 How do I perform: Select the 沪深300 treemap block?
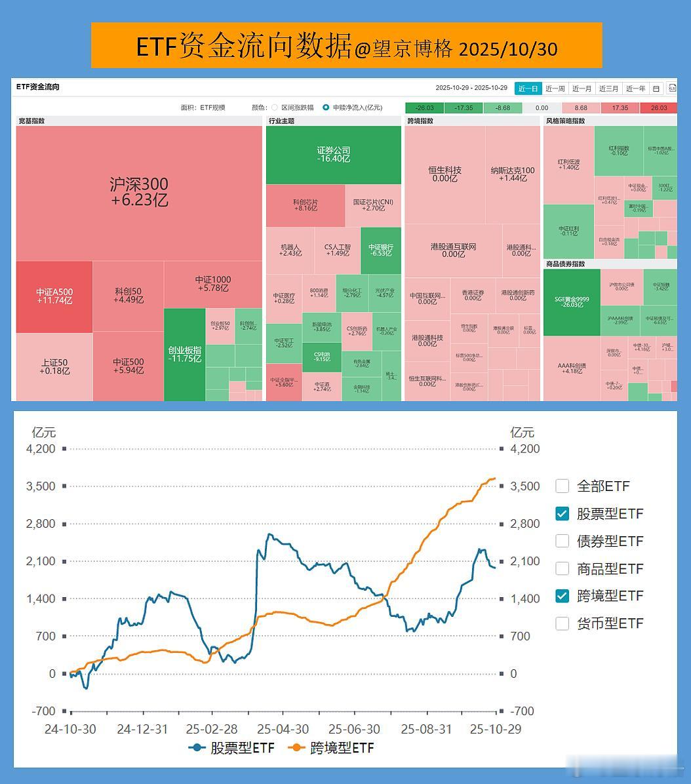(138, 190)
